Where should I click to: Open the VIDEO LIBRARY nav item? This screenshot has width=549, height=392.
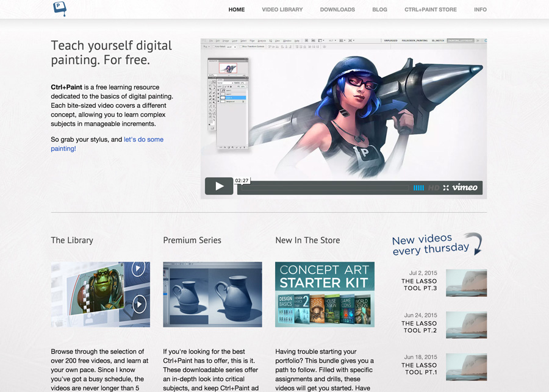[282, 10]
